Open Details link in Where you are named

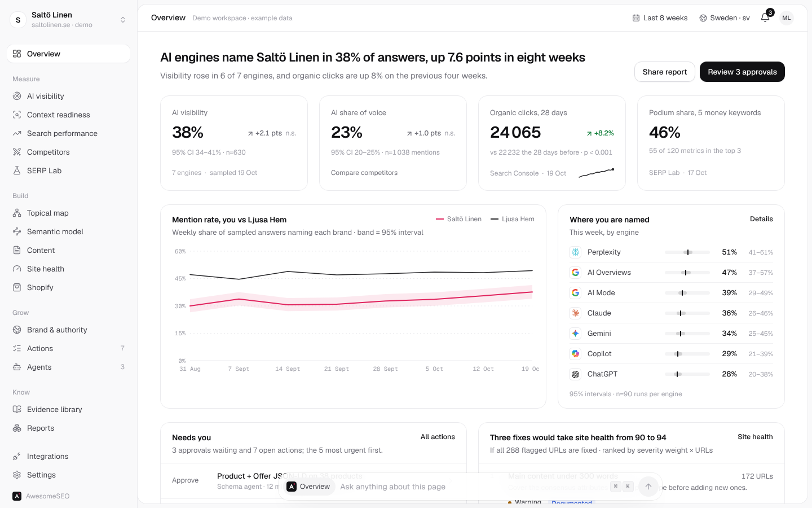(x=761, y=219)
